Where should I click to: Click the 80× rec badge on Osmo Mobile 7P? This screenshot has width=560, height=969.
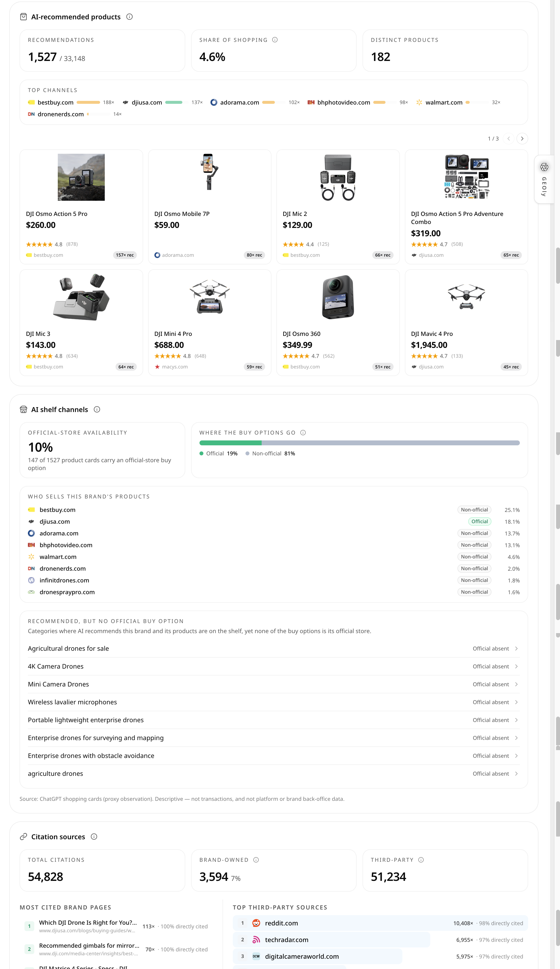pyautogui.click(x=255, y=255)
